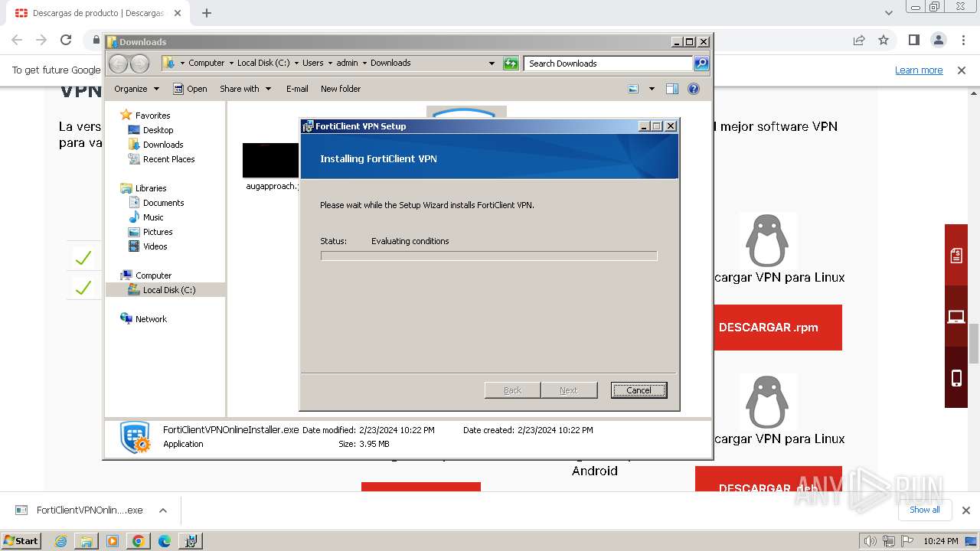Click the Explorer help icon
The height and width of the screenshot is (551, 980).
click(694, 89)
